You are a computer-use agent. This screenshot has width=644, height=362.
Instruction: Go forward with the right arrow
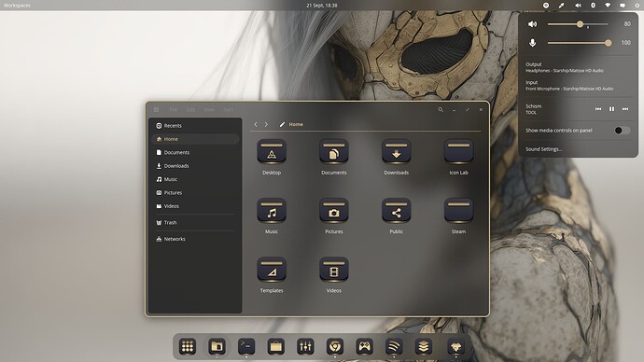[266, 124]
